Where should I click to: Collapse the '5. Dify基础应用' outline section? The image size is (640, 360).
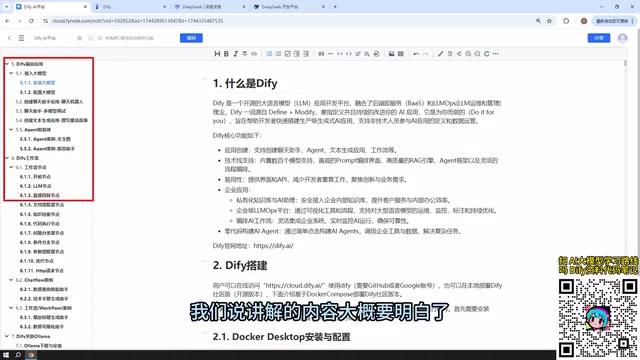pyautogui.click(x=7, y=64)
